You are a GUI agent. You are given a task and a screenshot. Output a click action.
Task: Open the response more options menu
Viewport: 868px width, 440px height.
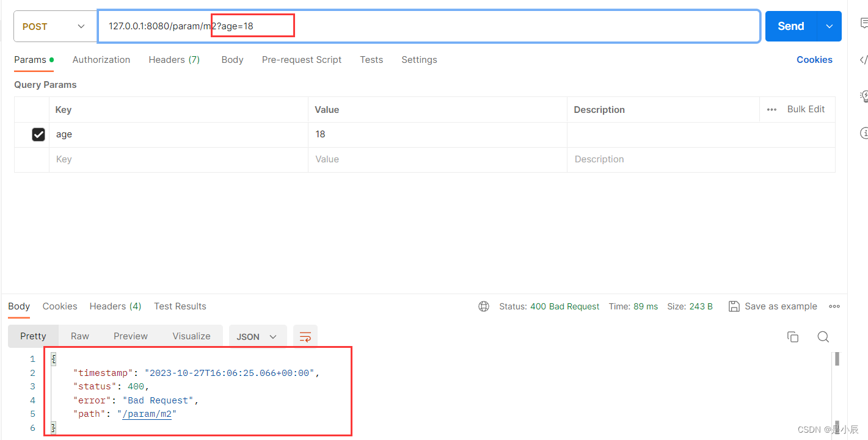(834, 306)
